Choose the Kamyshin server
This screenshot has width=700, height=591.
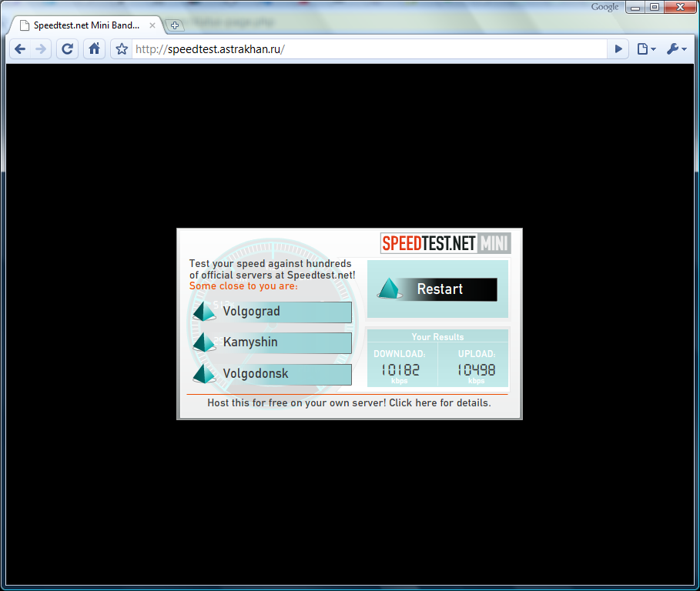click(x=273, y=342)
